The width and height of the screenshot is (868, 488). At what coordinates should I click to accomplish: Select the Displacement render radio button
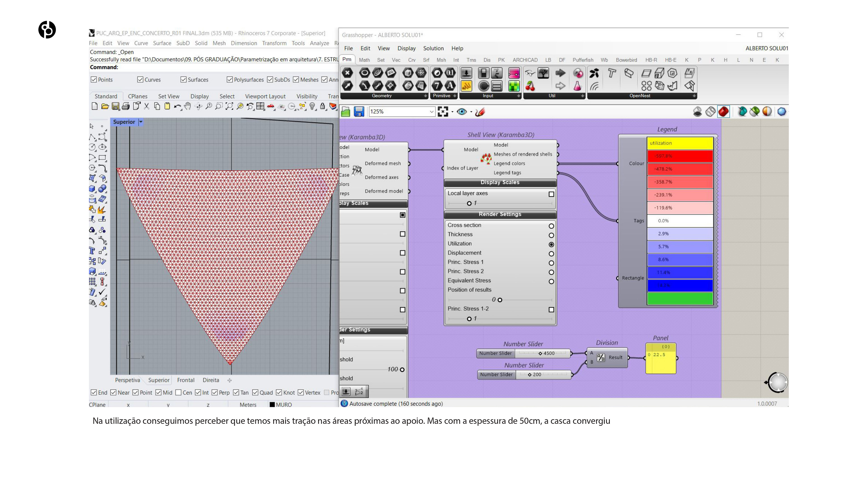(x=551, y=253)
